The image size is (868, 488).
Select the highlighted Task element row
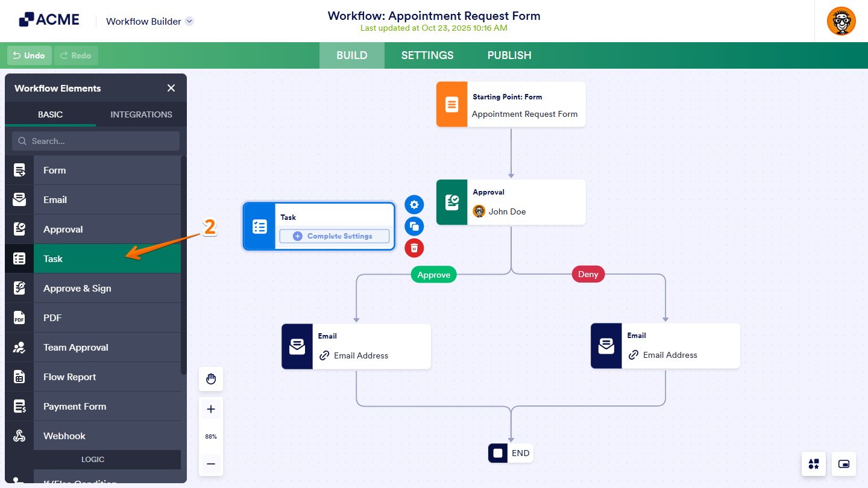(x=93, y=259)
